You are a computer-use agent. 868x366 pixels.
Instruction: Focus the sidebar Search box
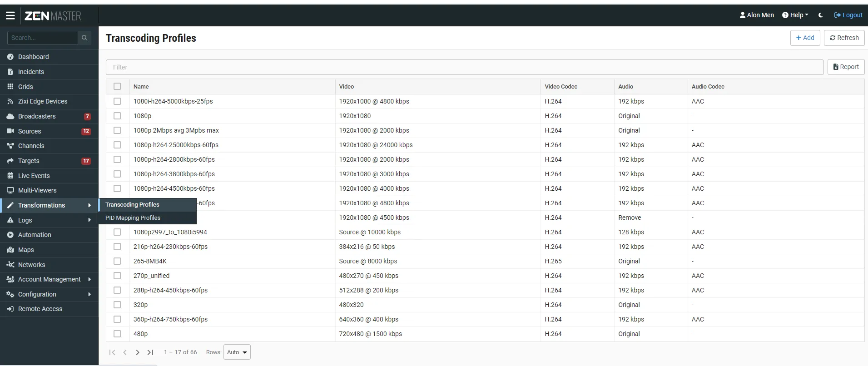pyautogui.click(x=43, y=38)
